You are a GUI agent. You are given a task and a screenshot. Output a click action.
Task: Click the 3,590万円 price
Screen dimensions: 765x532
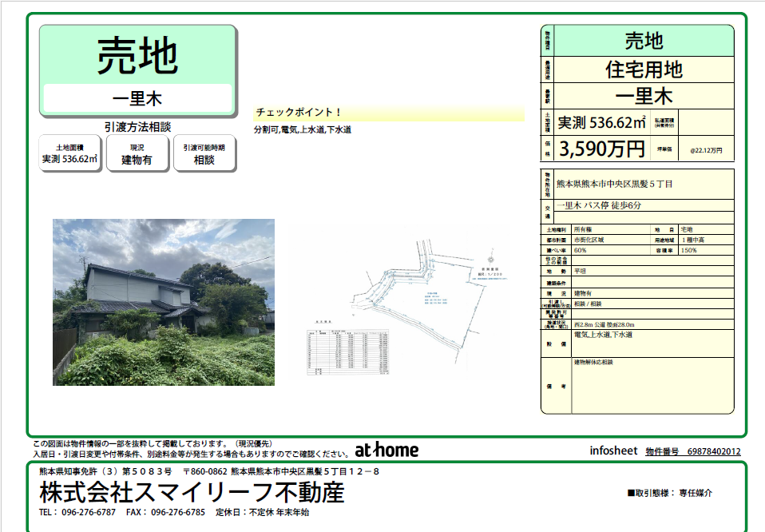tap(601, 149)
